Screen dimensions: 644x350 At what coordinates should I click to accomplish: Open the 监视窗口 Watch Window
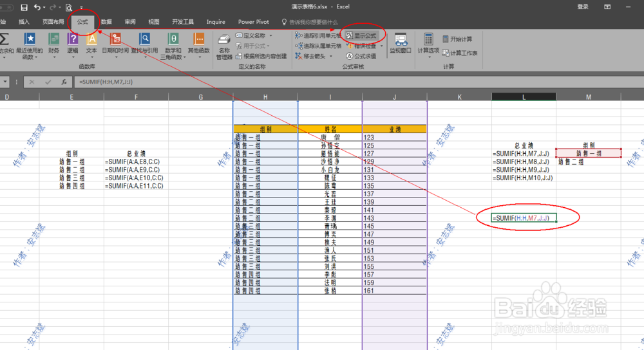(x=401, y=44)
